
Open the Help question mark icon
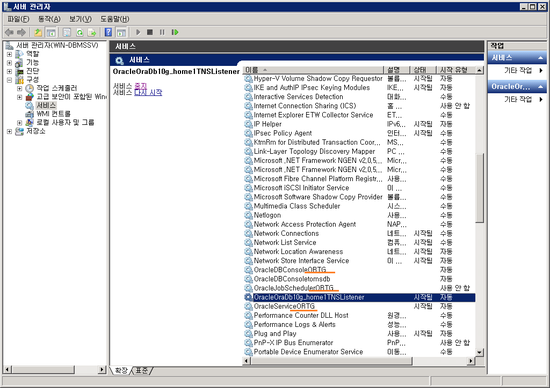click(x=108, y=33)
